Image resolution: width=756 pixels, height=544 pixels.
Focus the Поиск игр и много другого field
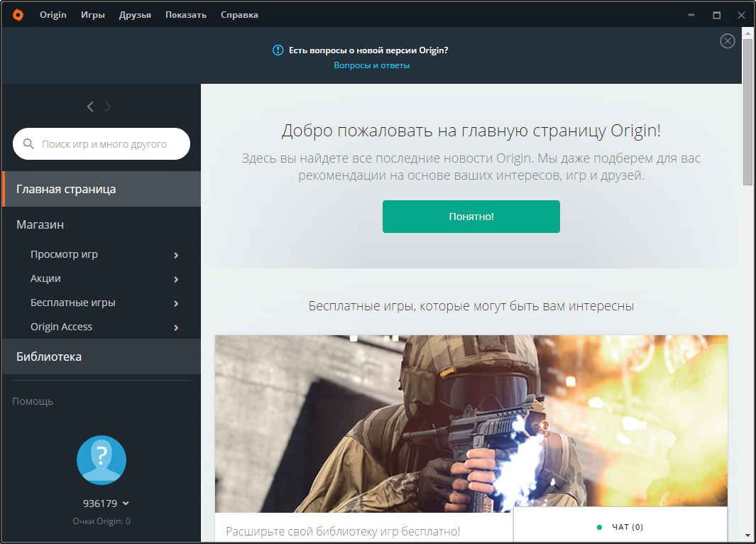[x=102, y=143]
